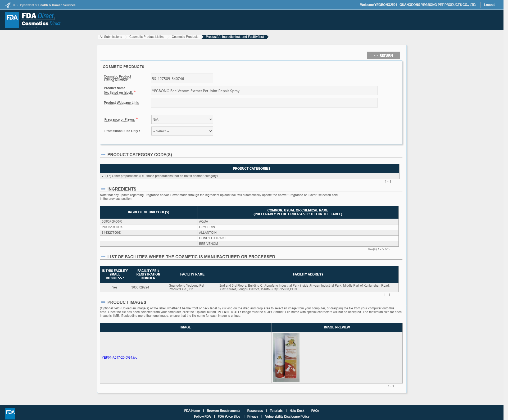Viewport: 508px width, 420px height.
Task: Click the Product Name input field
Action: [264, 91]
